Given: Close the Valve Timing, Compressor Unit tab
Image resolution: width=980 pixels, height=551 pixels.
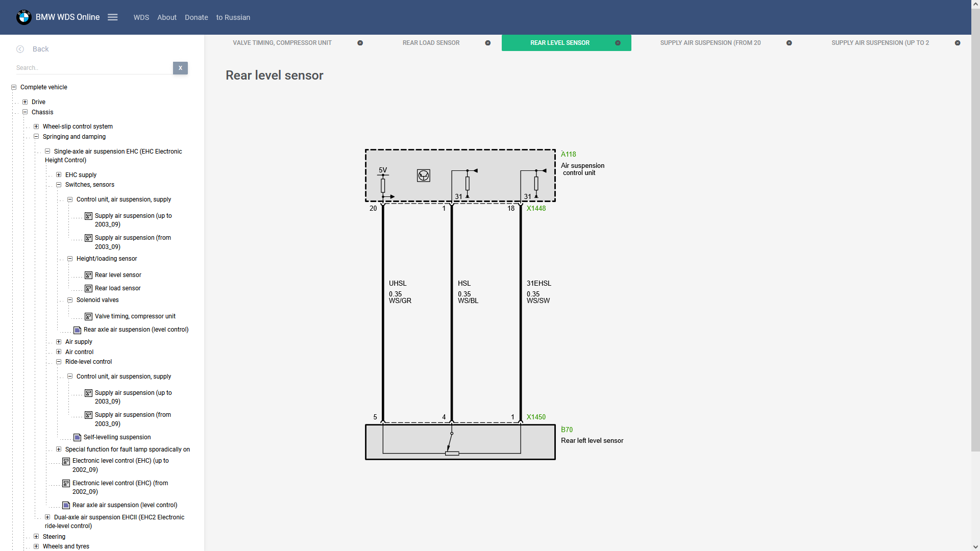Looking at the screenshot, I should point(360,43).
